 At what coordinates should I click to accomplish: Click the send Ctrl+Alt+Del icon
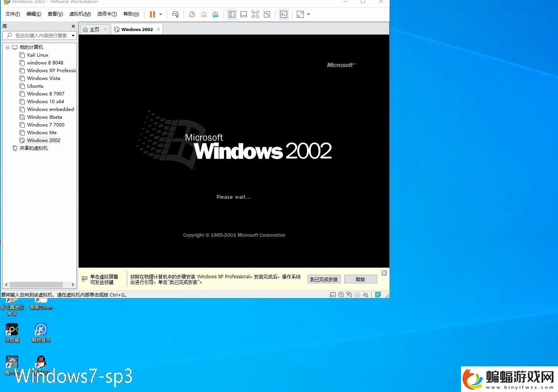(175, 14)
